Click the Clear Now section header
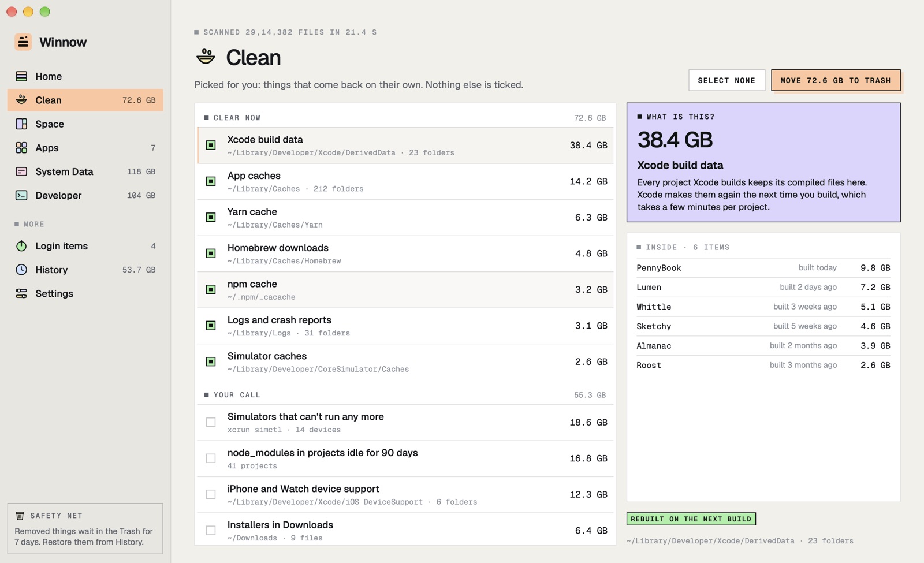924x563 pixels. click(x=405, y=118)
